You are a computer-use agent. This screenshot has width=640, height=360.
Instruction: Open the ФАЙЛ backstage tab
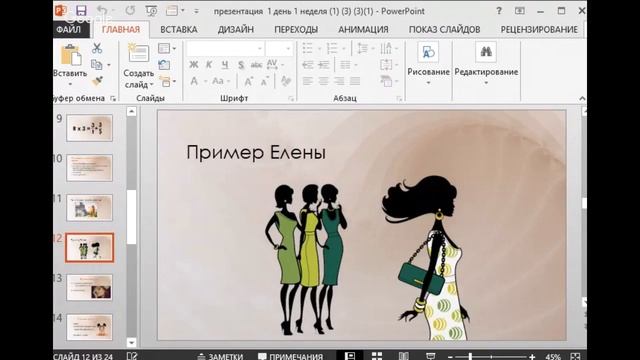[69, 29]
